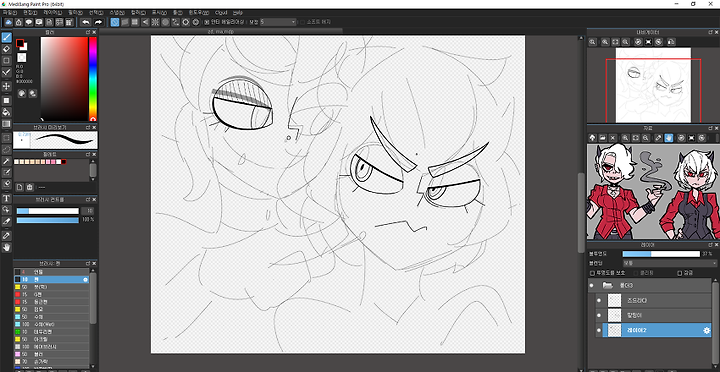The width and height of the screenshot is (720, 372).
Task: Enable the radial snap guide icon
Action: [x=155, y=22]
